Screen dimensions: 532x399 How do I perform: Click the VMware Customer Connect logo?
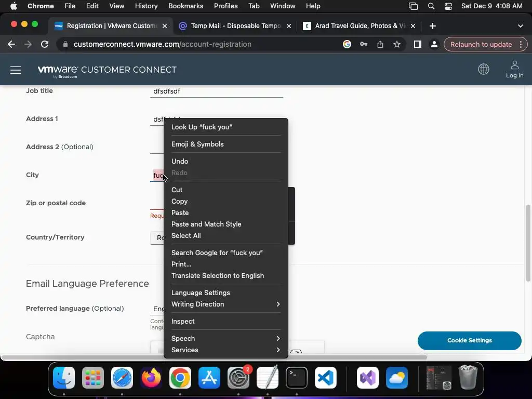(x=107, y=71)
